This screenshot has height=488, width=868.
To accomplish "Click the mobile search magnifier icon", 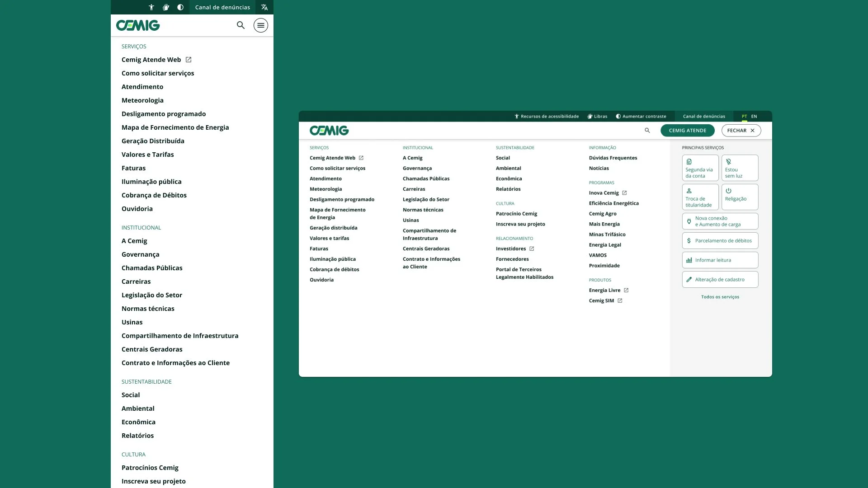I will click(x=241, y=25).
